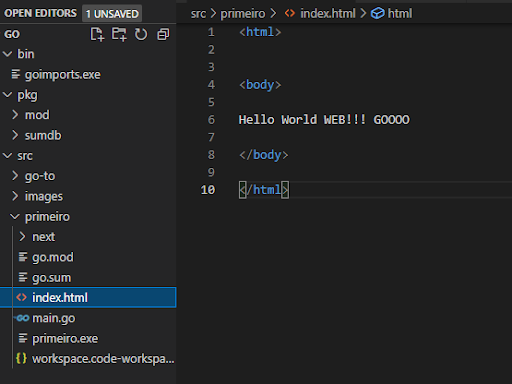Screen dimensions: 512x384
Task: Open go.sum file
Action: (88, 277)
